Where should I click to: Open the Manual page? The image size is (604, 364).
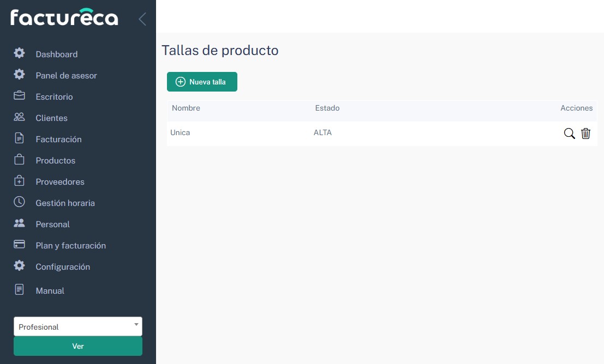point(50,291)
